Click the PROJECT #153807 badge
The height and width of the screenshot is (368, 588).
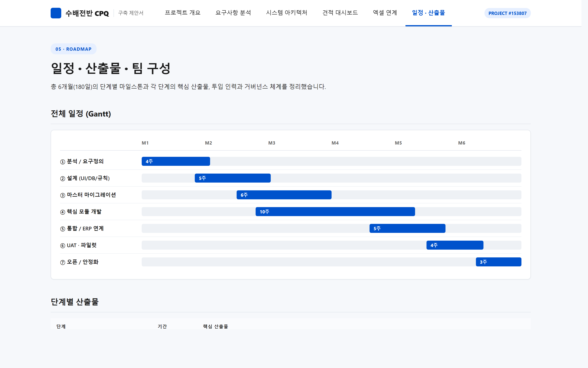[x=507, y=13]
